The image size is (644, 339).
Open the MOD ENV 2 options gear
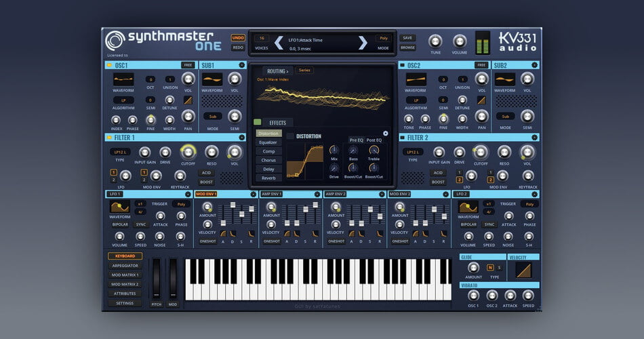[445, 194]
